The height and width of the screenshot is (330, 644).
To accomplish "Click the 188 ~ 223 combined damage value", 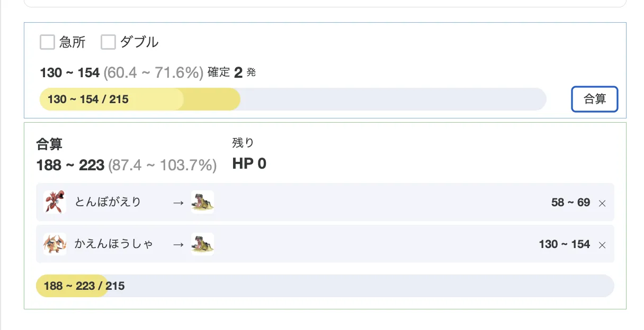I will 70,165.
